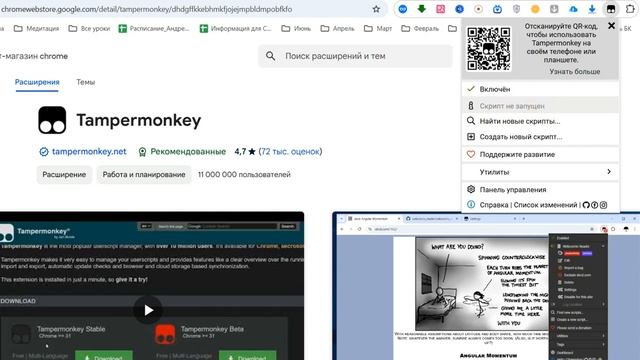
Task: Click the "11 000 000 пользователей" text
Action: point(244,175)
